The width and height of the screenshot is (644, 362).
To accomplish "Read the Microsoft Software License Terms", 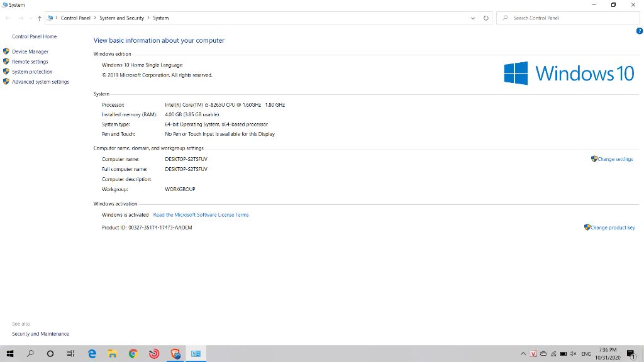I will click(201, 215).
